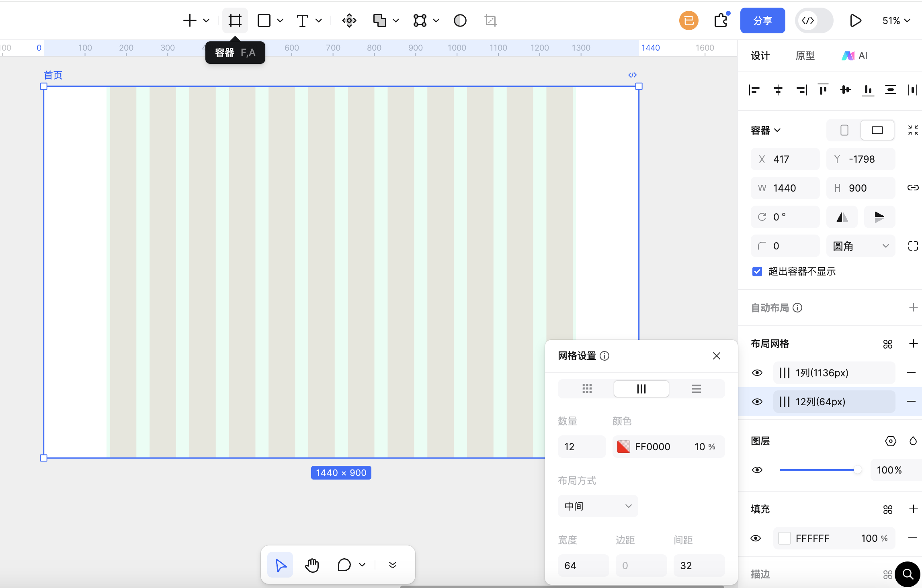Open the FF0000 grid color swatch
The height and width of the screenshot is (588, 922).
[624, 446]
